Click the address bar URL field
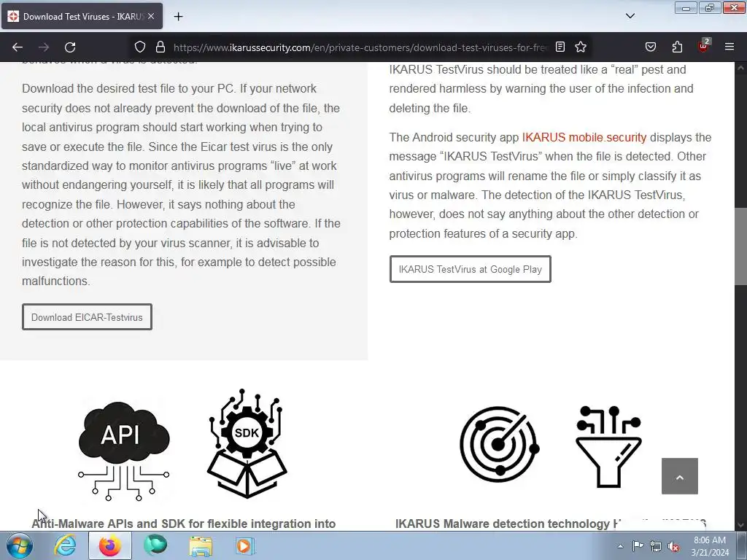Image resolution: width=747 pixels, height=560 pixels. pyautogui.click(x=360, y=47)
